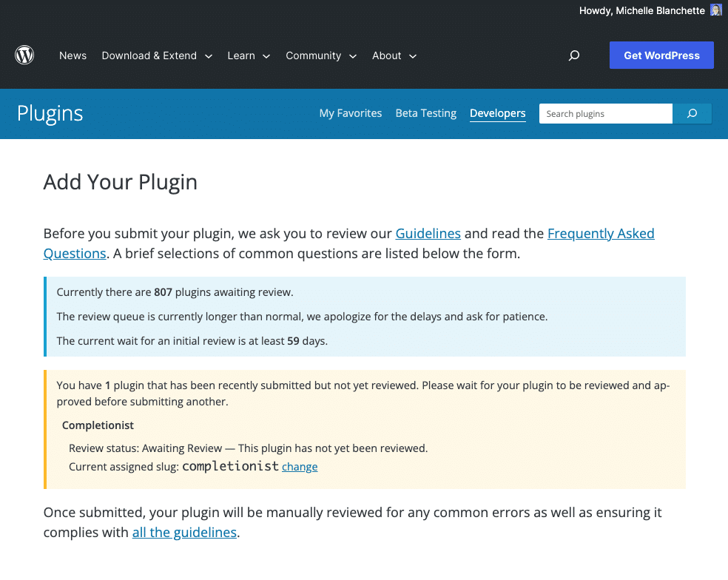Open the News menu item
The width and height of the screenshot is (728, 580).
[73, 55]
